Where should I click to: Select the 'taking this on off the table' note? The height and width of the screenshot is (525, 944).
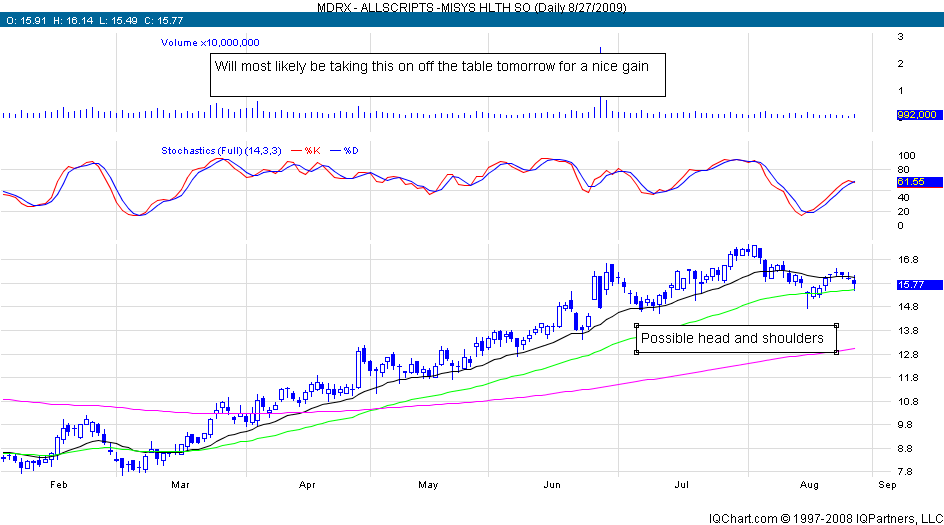[x=438, y=75]
